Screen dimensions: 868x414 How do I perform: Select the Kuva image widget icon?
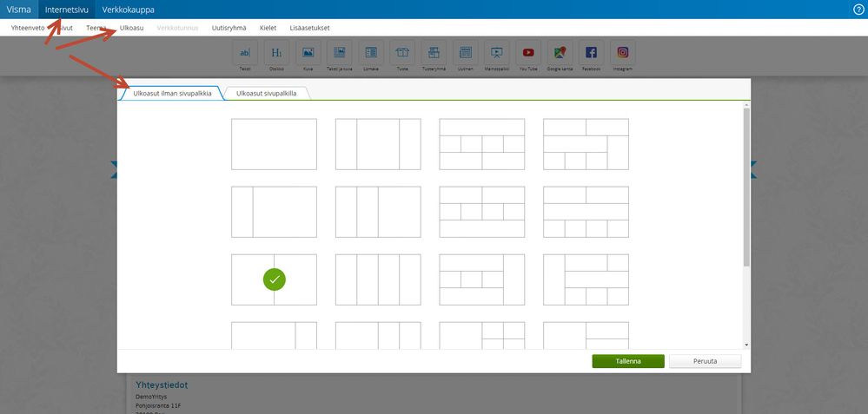coord(308,53)
